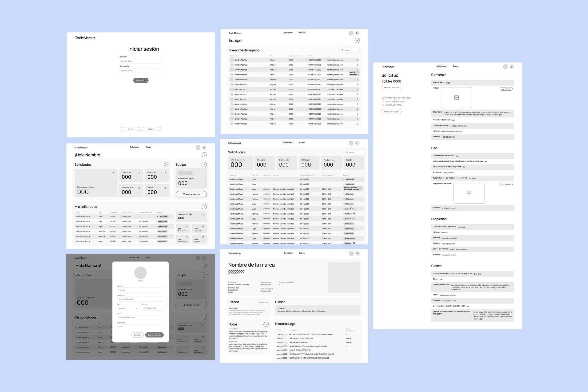Choose Editar from the member context menu
Image resolution: width=588 pixels, height=392 pixels.
pos(353,73)
